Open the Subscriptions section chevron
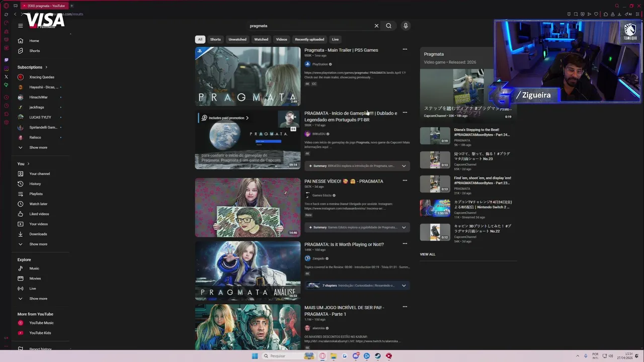 pyautogui.click(x=46, y=67)
